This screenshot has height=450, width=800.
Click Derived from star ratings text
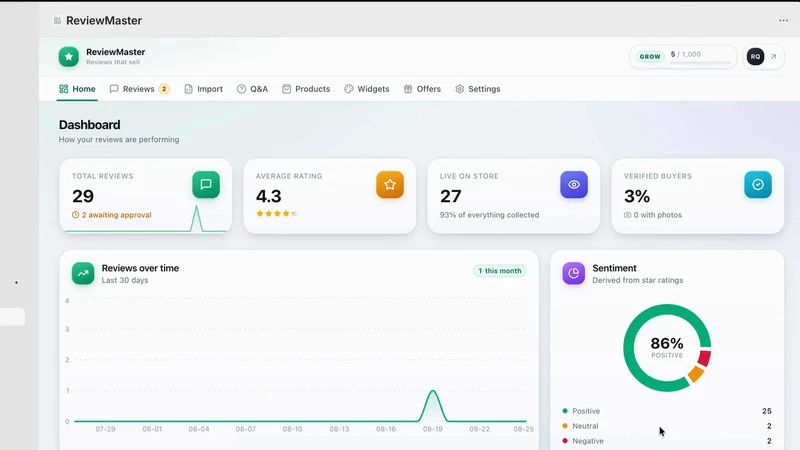pyautogui.click(x=637, y=280)
